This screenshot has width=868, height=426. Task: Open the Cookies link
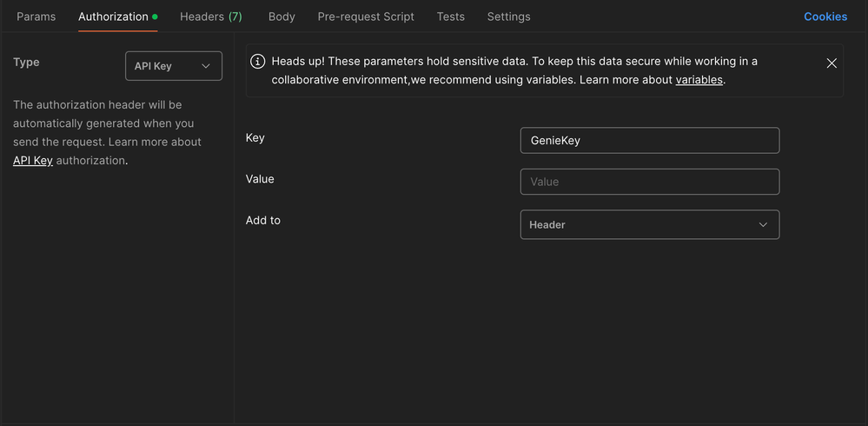[825, 17]
